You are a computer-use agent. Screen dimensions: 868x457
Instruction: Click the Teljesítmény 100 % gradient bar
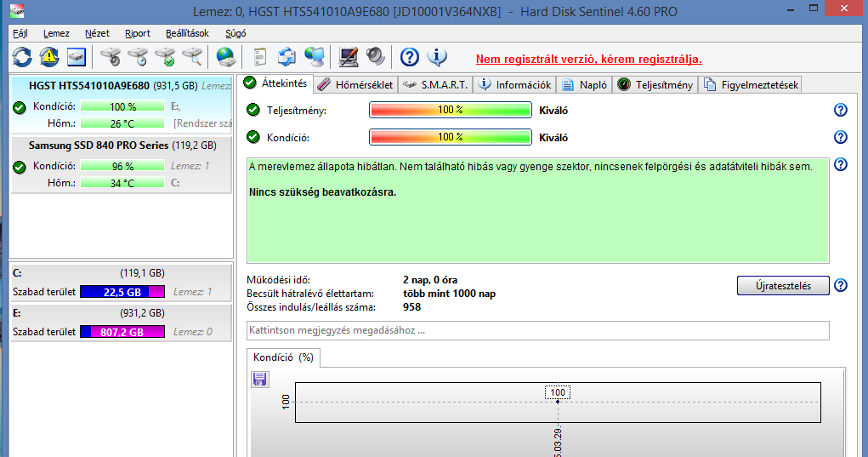[x=450, y=110]
